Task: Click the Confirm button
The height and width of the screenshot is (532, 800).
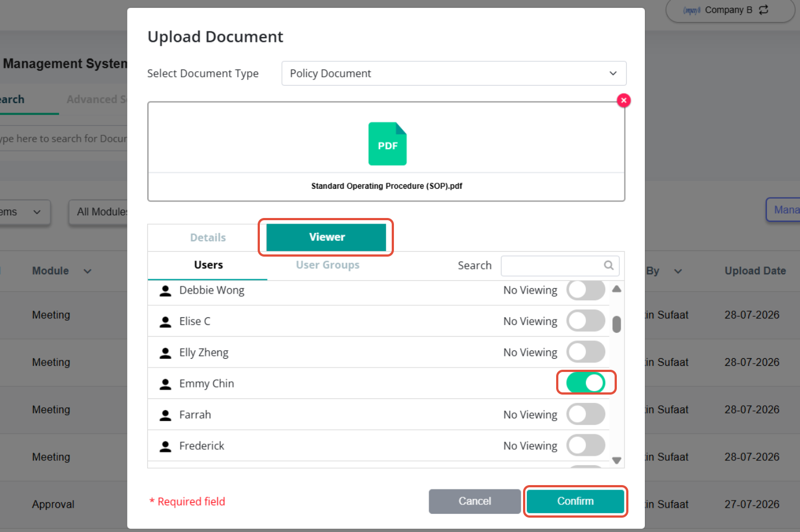Action: 575,501
